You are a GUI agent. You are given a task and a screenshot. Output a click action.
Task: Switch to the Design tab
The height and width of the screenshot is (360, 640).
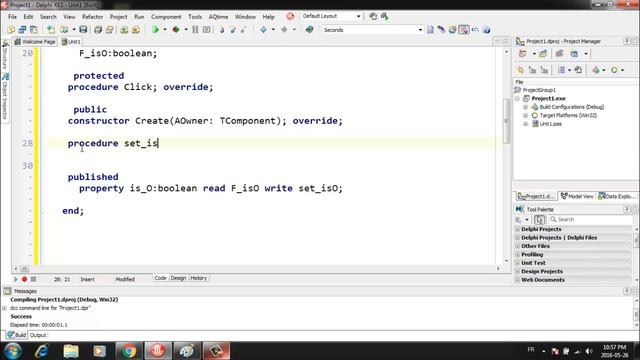point(178,278)
